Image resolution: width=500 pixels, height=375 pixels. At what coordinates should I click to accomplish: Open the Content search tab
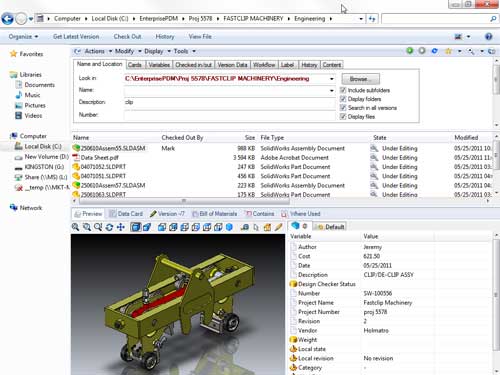(332, 65)
